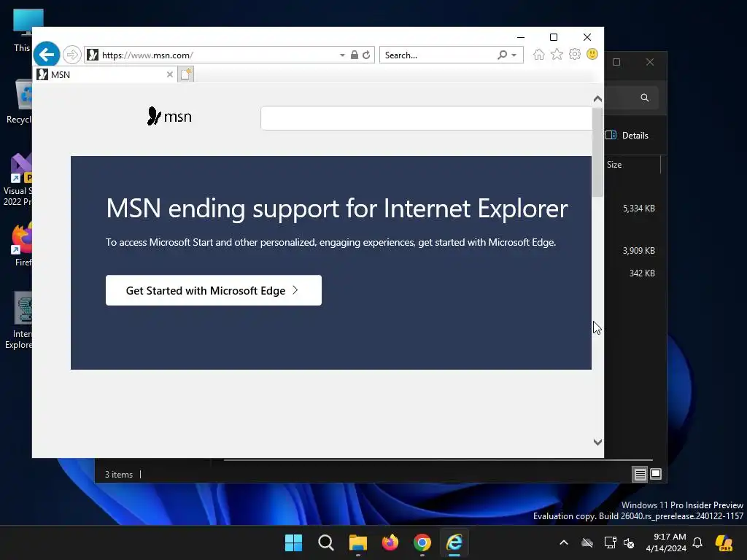This screenshot has width=747, height=560.
Task: Click the magnifier icon in the IE search box
Action: [502, 55]
